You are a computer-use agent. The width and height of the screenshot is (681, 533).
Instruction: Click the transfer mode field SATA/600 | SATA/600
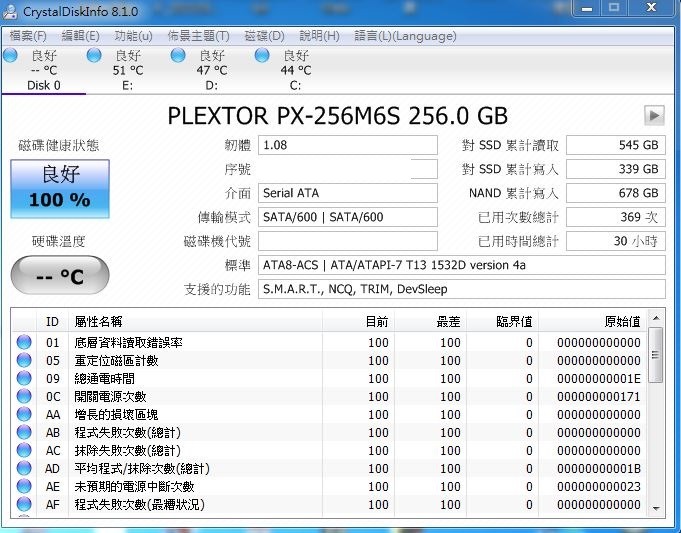pyautogui.click(x=347, y=217)
